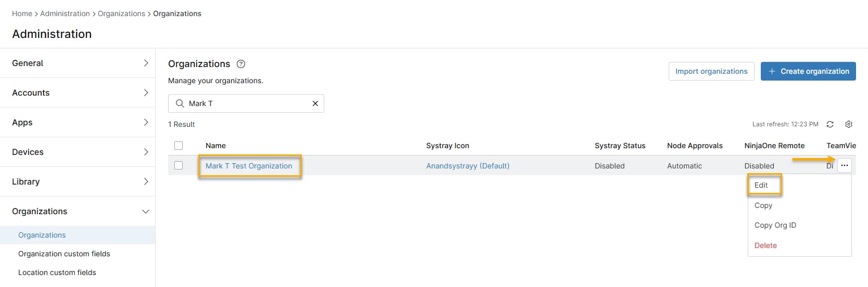
Task: Choose Edit from the context menu
Action: [761, 185]
